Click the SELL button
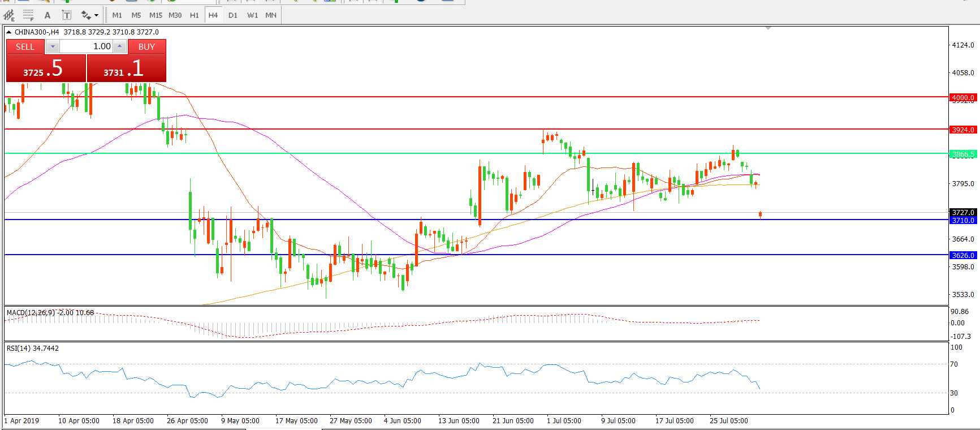Screen dimensions: 980x430 tap(25, 46)
